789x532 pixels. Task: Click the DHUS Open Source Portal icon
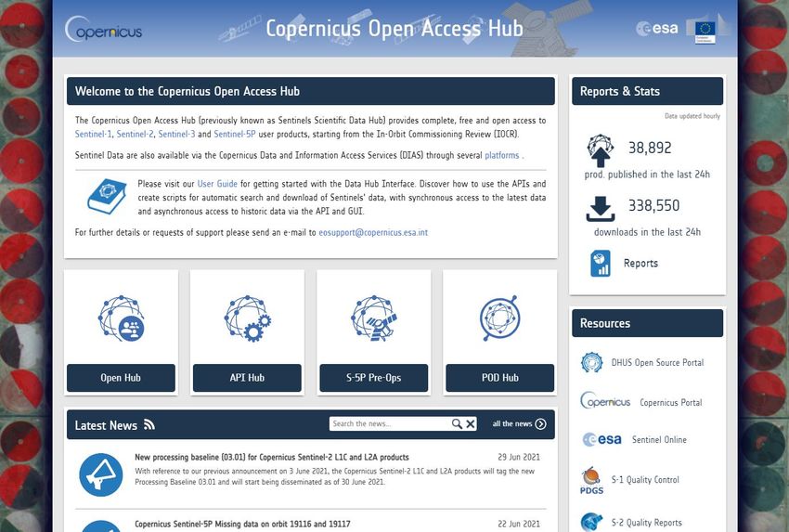592,362
